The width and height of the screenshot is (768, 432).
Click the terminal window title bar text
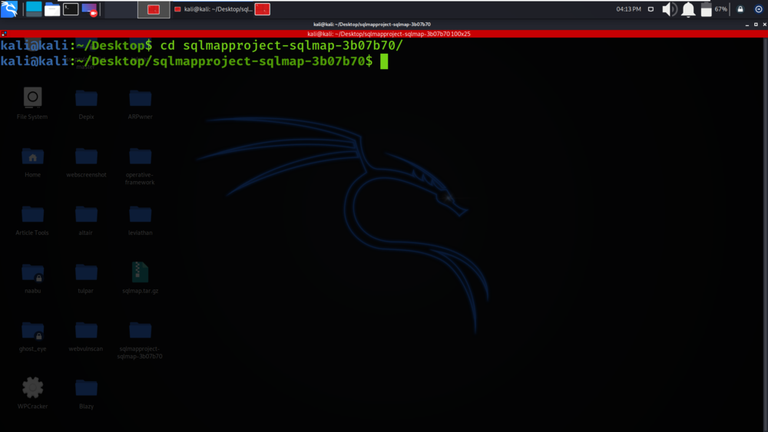372,24
